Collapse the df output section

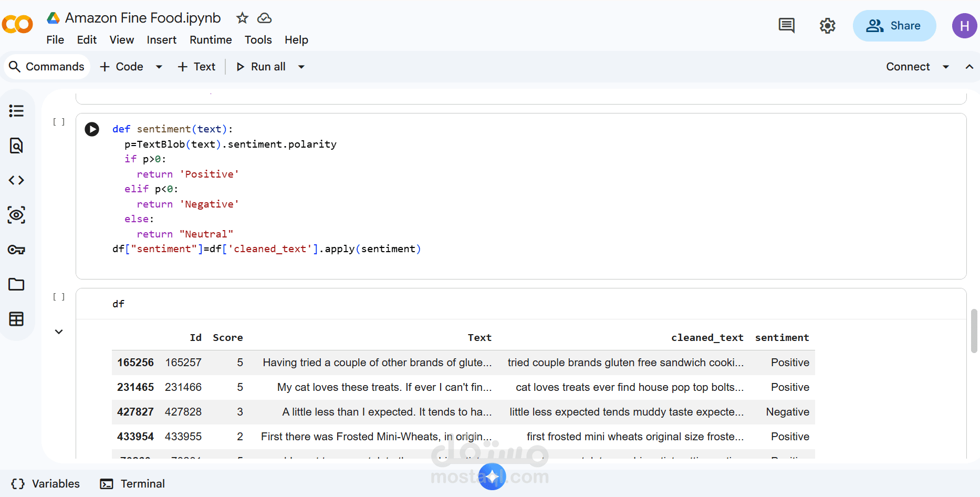click(x=59, y=332)
